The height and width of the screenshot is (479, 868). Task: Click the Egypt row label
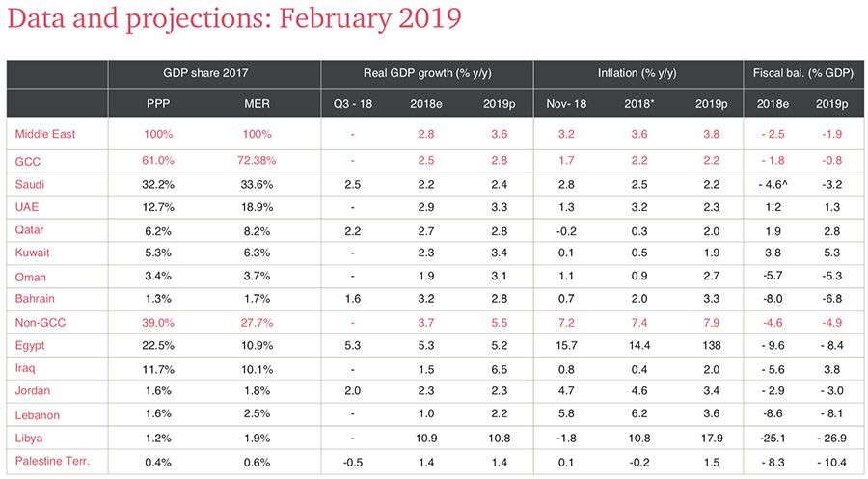tap(31, 344)
